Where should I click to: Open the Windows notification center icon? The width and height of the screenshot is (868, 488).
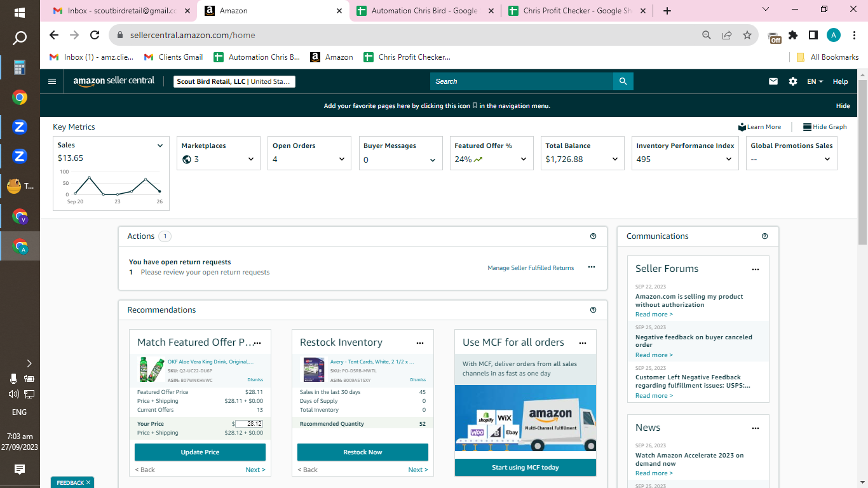[x=20, y=470]
